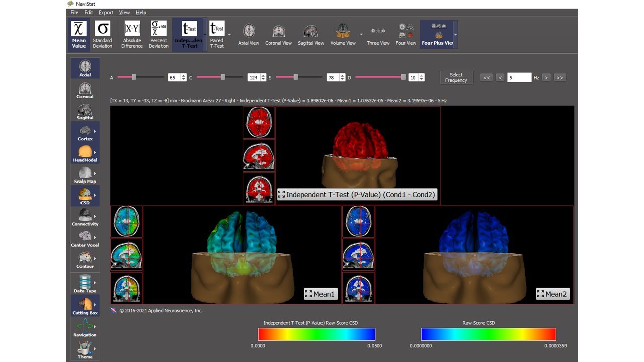Open Center Voxel option
The width and height of the screenshot is (644, 362).
(x=85, y=239)
